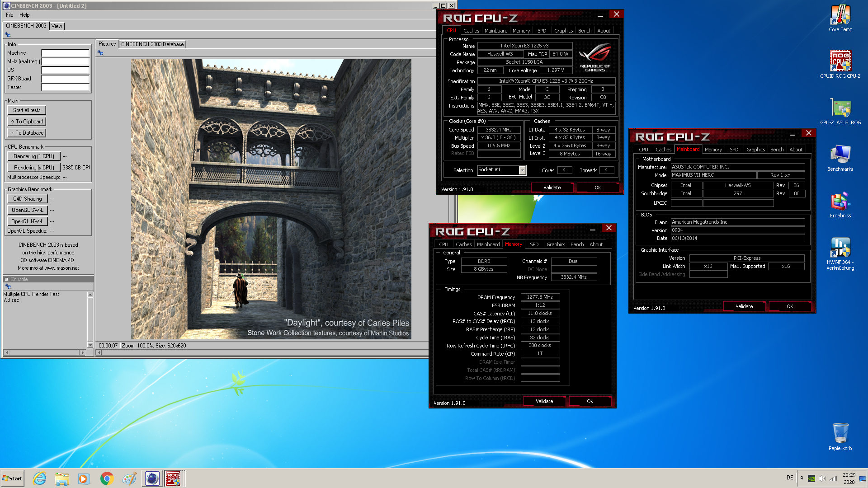
Task: Open the GPU-Z_ASUS_ROG desktop icon
Action: pos(840,111)
